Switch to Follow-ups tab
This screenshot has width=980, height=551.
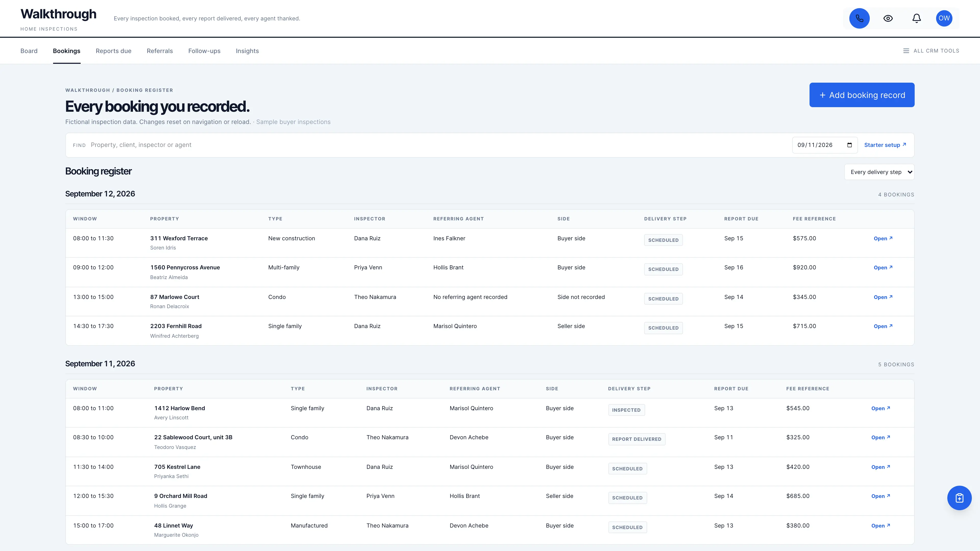[204, 51]
